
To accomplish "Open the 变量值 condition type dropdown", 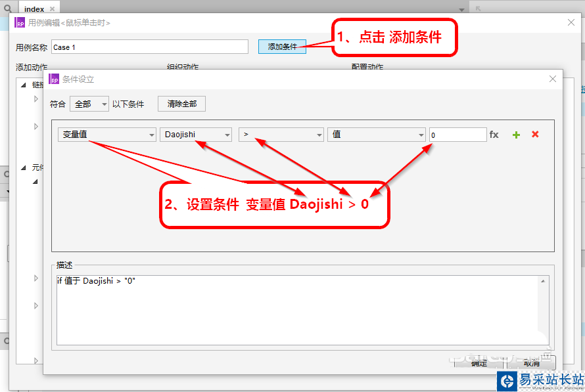I will [x=107, y=135].
